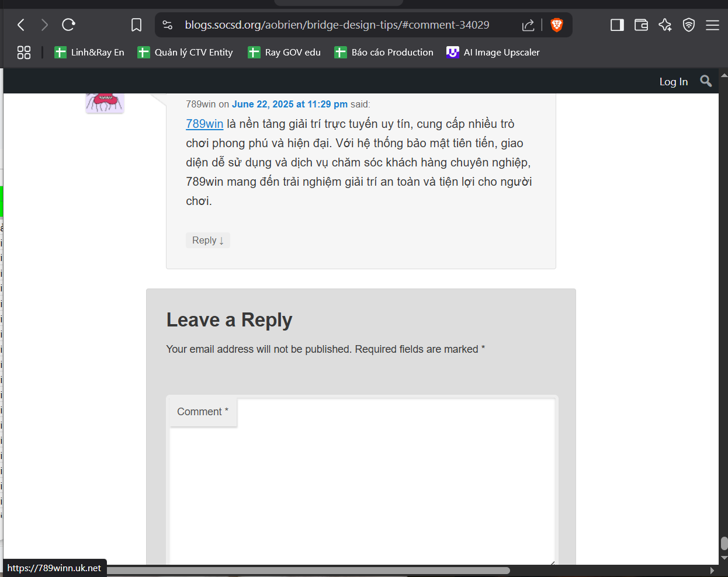Click the vertical scrollbar thumb
The height and width of the screenshot is (577, 728).
[724, 544]
